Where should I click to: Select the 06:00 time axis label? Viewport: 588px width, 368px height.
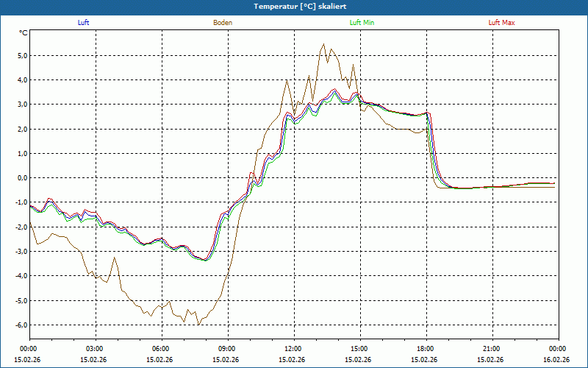pos(161,349)
